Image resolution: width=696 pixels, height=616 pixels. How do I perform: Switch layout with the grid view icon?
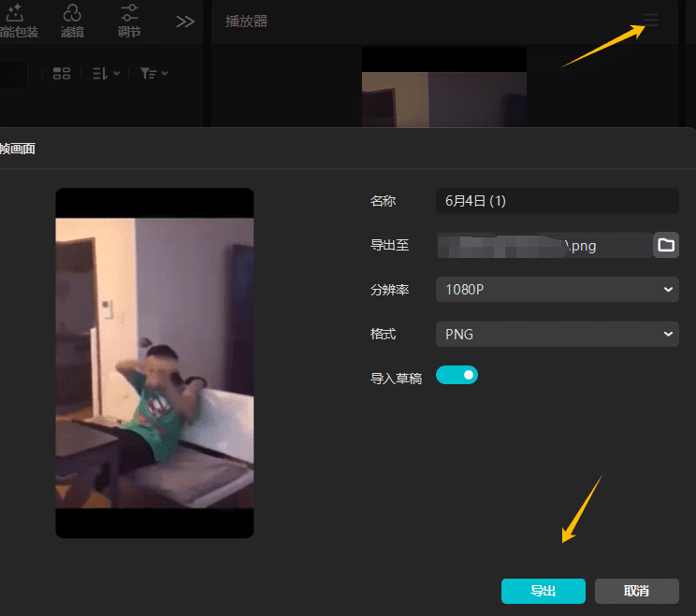[x=62, y=73]
